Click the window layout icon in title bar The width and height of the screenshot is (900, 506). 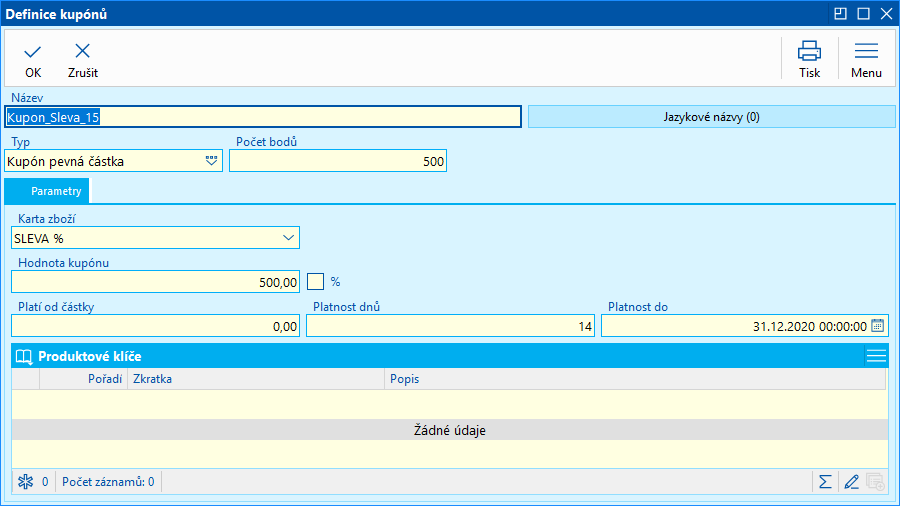click(840, 14)
